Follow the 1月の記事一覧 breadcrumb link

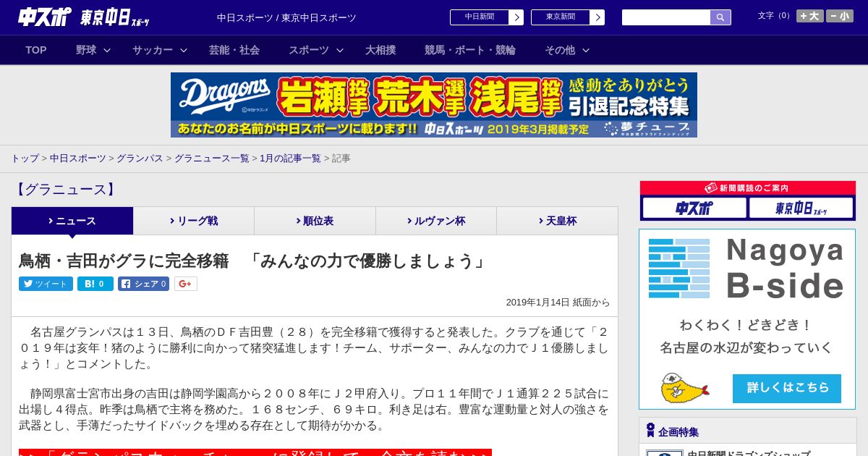290,159
